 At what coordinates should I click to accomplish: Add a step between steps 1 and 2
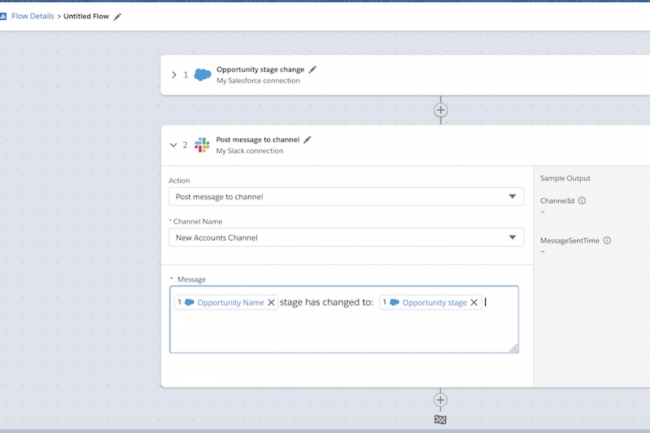coord(440,110)
